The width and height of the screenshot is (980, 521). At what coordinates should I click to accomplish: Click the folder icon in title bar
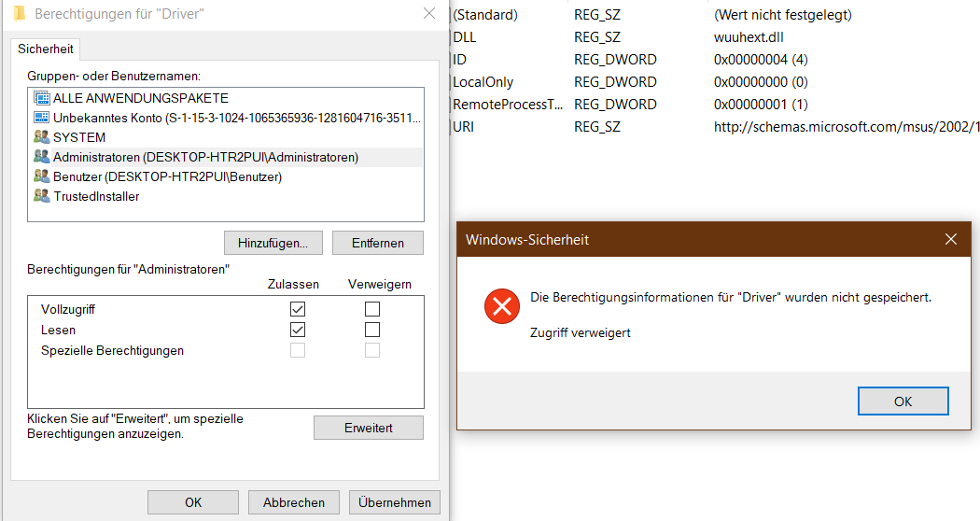tap(19, 14)
